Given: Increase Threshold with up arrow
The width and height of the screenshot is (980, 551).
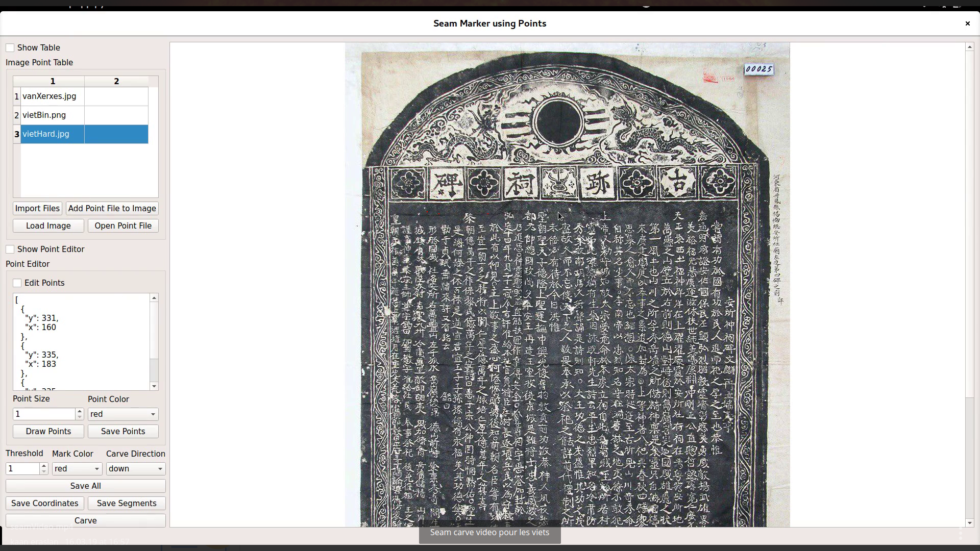Looking at the screenshot, I should pos(44,466).
